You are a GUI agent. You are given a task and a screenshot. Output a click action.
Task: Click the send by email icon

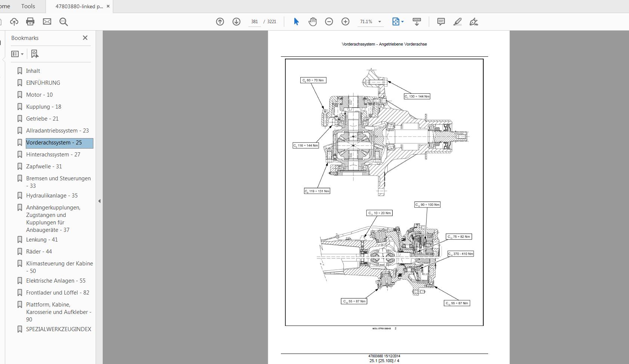[47, 22]
